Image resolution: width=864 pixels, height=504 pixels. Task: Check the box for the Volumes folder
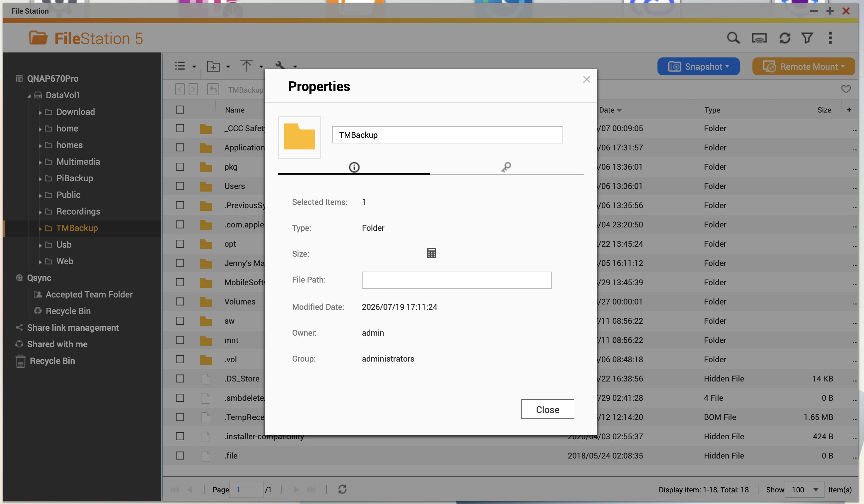coord(180,301)
